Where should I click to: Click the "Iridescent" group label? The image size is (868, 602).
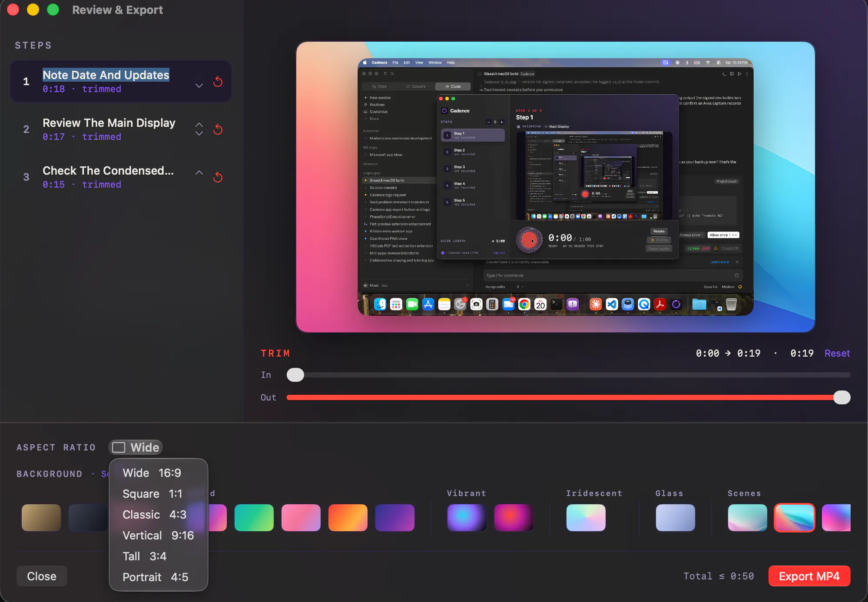pos(594,493)
